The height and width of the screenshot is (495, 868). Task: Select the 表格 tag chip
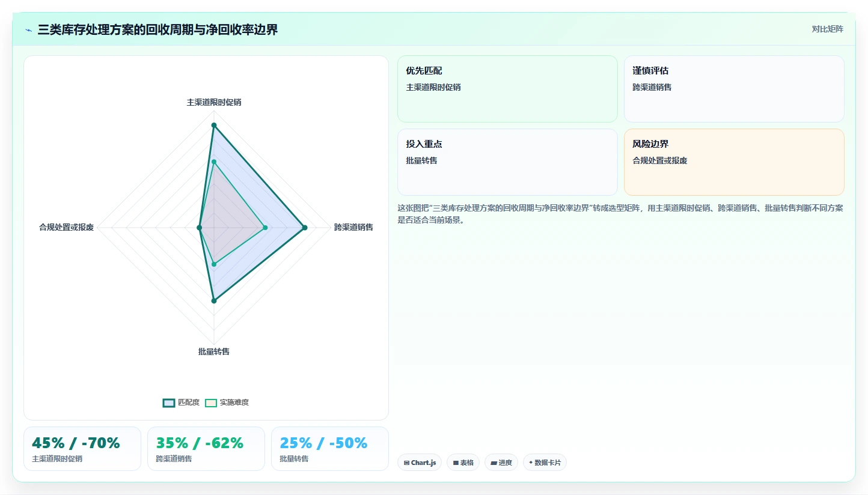point(463,463)
